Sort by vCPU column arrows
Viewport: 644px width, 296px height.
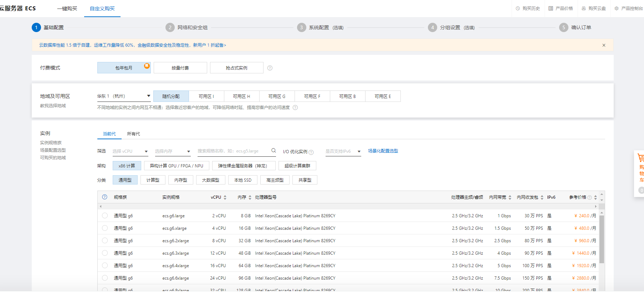[x=225, y=197]
